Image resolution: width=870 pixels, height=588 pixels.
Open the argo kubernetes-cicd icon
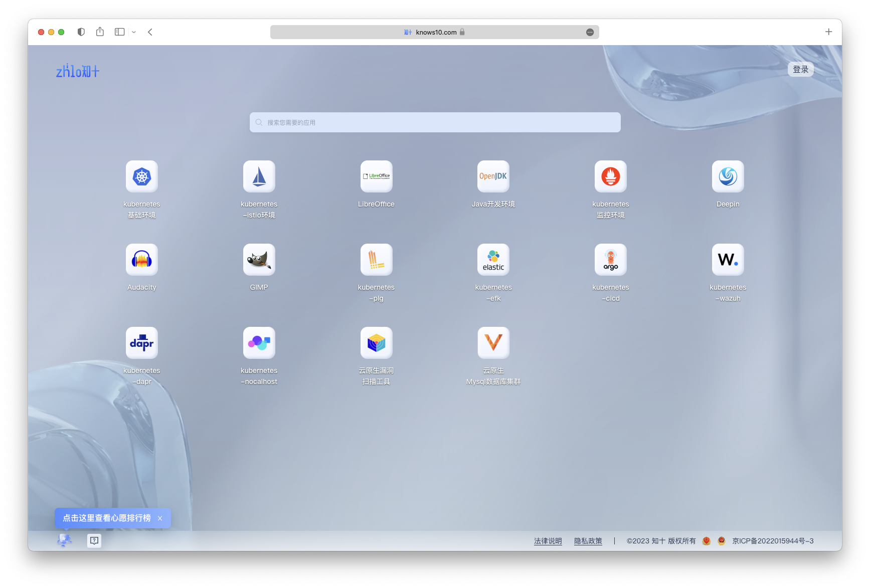[x=611, y=260]
